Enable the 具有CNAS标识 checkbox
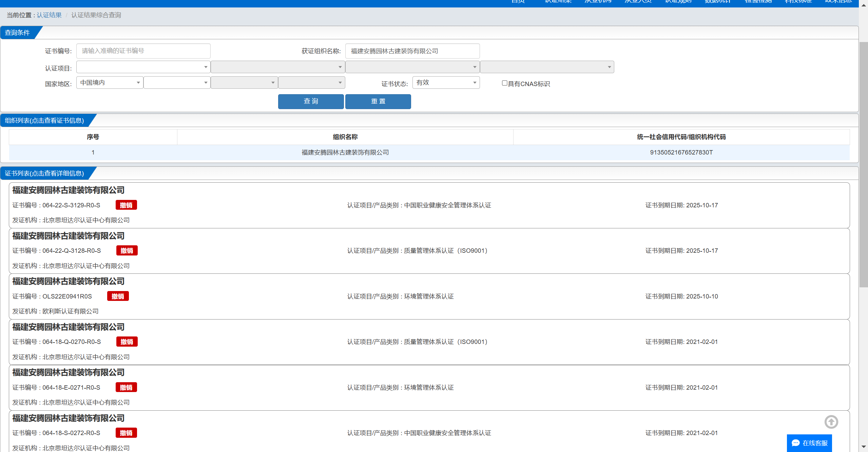This screenshot has height=452, width=868. click(504, 83)
